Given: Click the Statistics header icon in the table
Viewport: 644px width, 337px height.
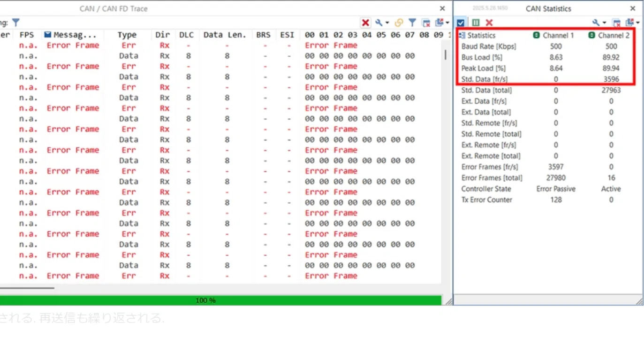Looking at the screenshot, I should click(462, 35).
